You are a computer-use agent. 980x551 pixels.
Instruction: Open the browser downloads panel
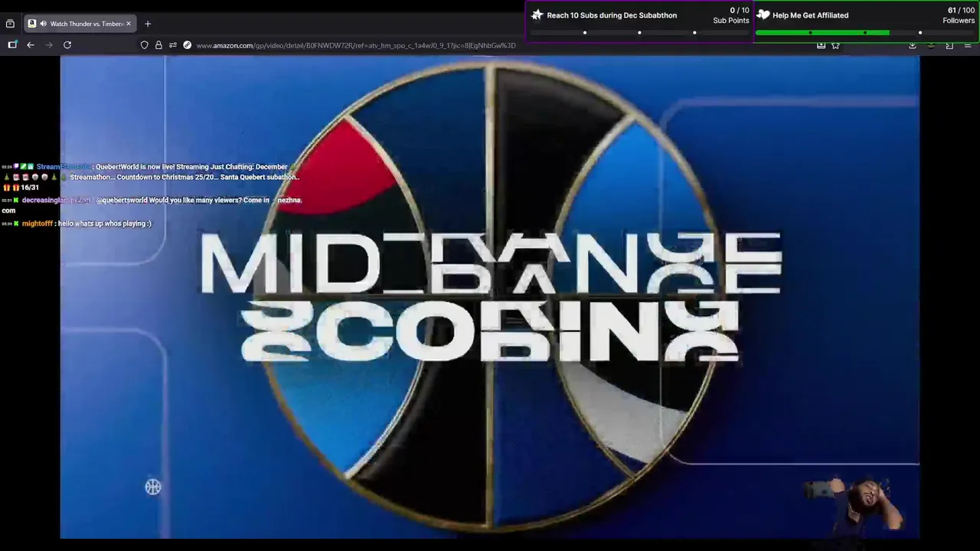(913, 45)
